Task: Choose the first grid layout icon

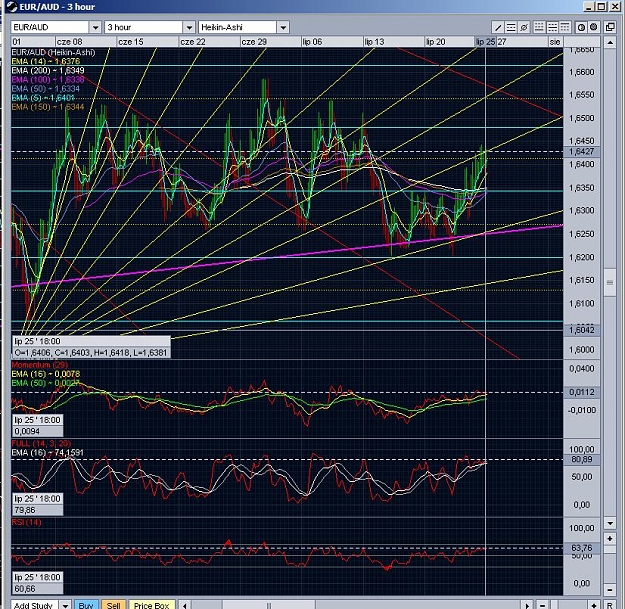Action: click(x=539, y=27)
